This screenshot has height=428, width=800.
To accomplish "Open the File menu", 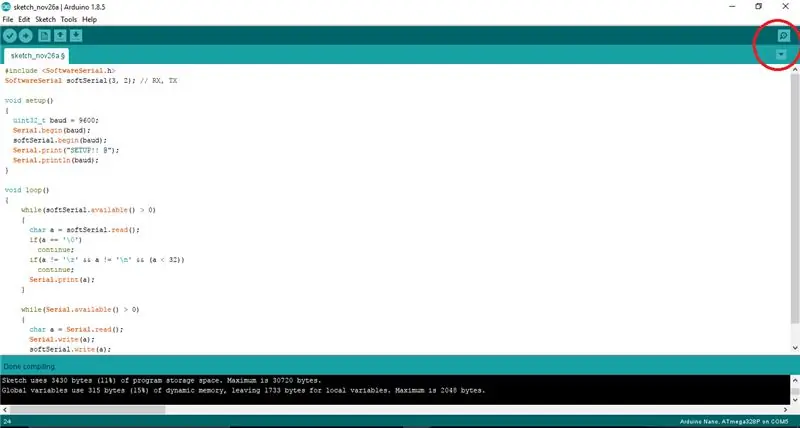I will coord(8,19).
